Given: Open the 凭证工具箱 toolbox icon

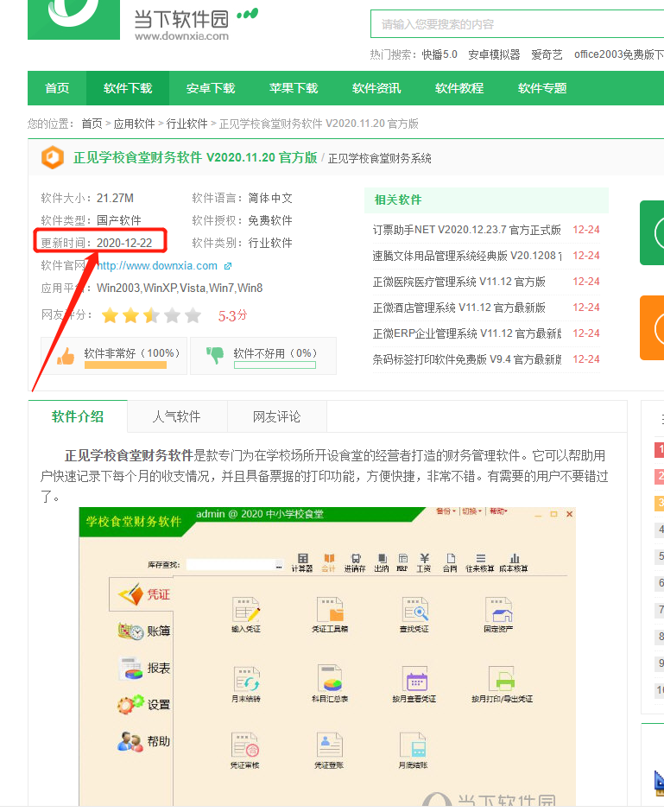Looking at the screenshot, I should [330, 614].
